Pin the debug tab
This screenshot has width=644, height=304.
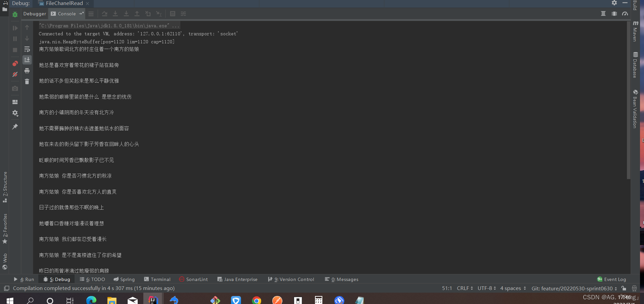(x=15, y=127)
